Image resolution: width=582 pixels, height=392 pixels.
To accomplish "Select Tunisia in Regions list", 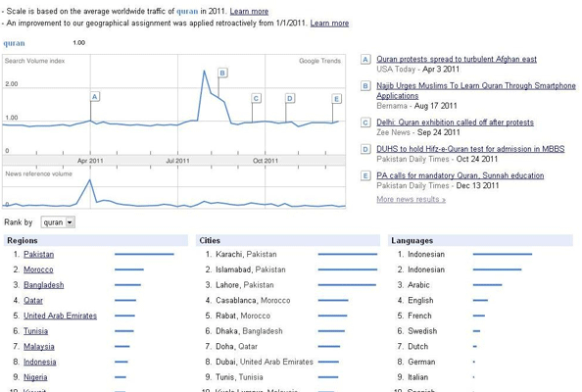I will pyautogui.click(x=35, y=331).
